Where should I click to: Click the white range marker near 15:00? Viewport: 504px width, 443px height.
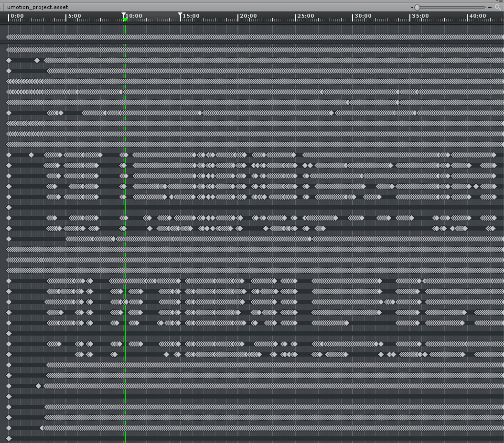(180, 15)
